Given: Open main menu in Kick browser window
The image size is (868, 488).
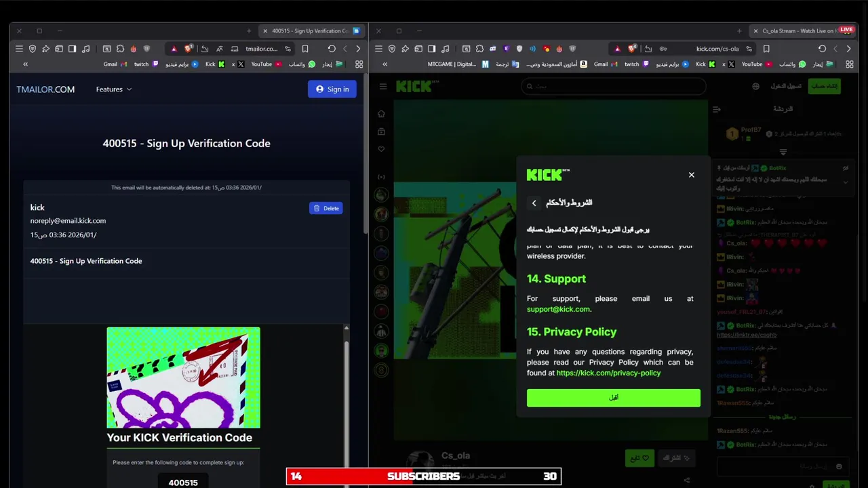Looking at the screenshot, I should click(378, 49).
